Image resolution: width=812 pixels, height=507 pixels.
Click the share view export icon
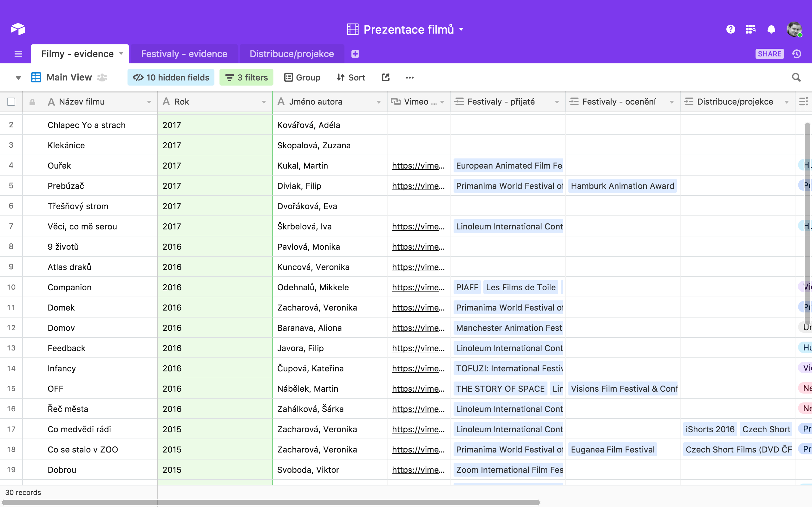pos(385,77)
